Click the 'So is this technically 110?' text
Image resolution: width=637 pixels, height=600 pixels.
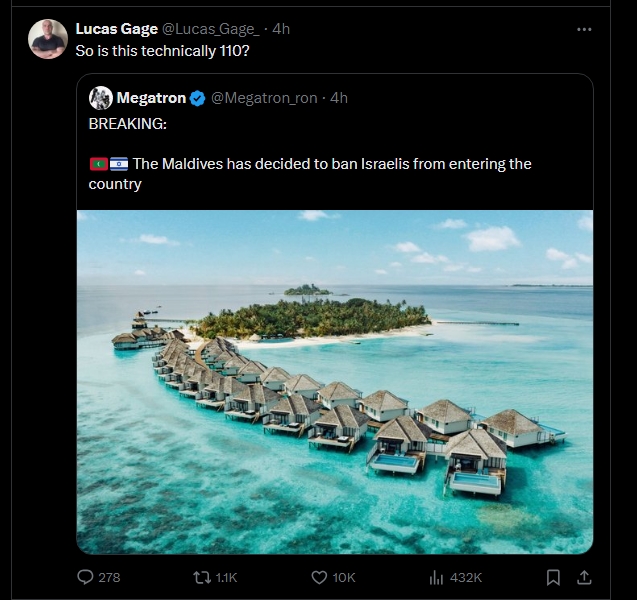(x=163, y=51)
